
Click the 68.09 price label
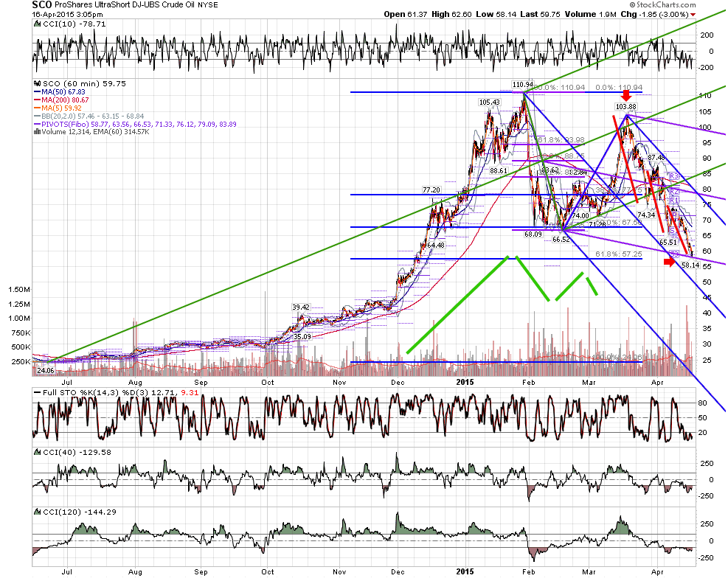pyautogui.click(x=533, y=234)
